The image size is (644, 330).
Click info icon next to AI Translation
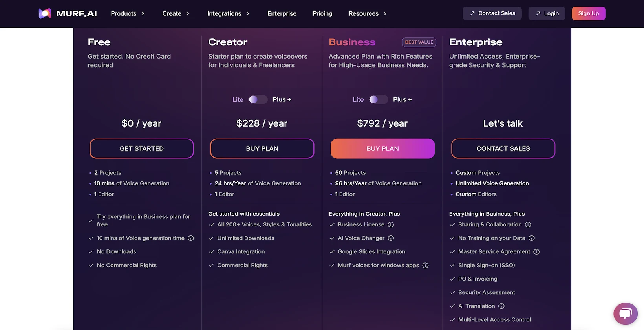[x=501, y=306]
